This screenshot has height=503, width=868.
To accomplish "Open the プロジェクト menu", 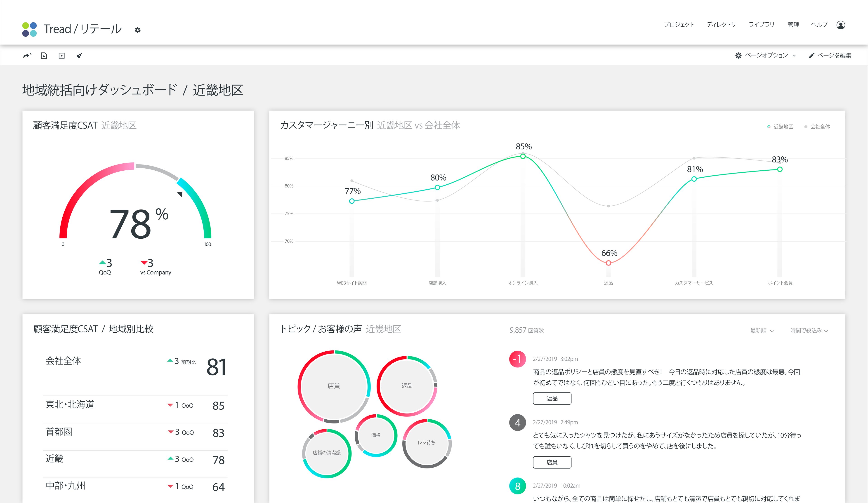I will click(679, 24).
